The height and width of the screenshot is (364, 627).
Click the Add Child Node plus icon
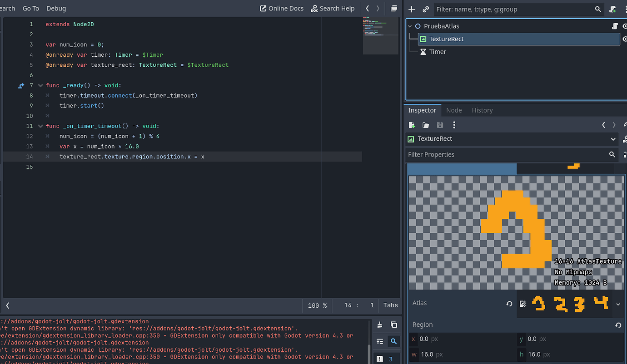point(412,9)
